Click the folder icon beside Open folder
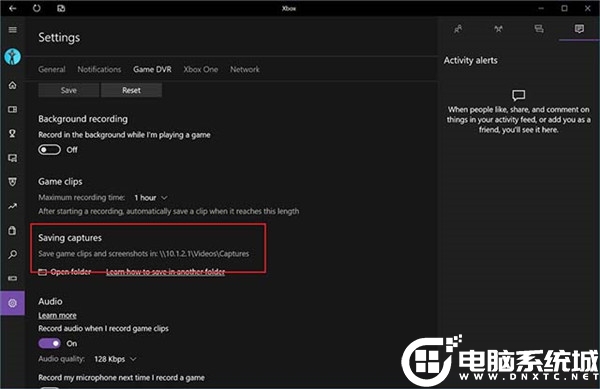The width and height of the screenshot is (600, 389). [x=42, y=272]
